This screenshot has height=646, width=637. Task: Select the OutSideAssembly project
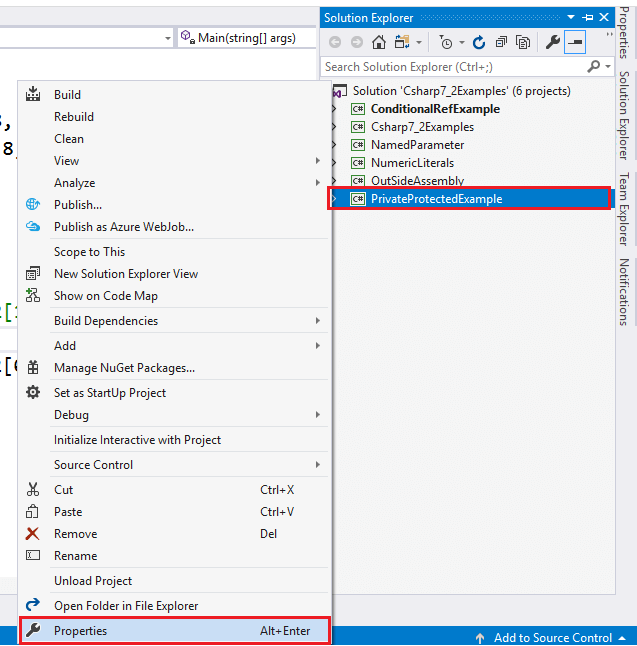pos(417,180)
